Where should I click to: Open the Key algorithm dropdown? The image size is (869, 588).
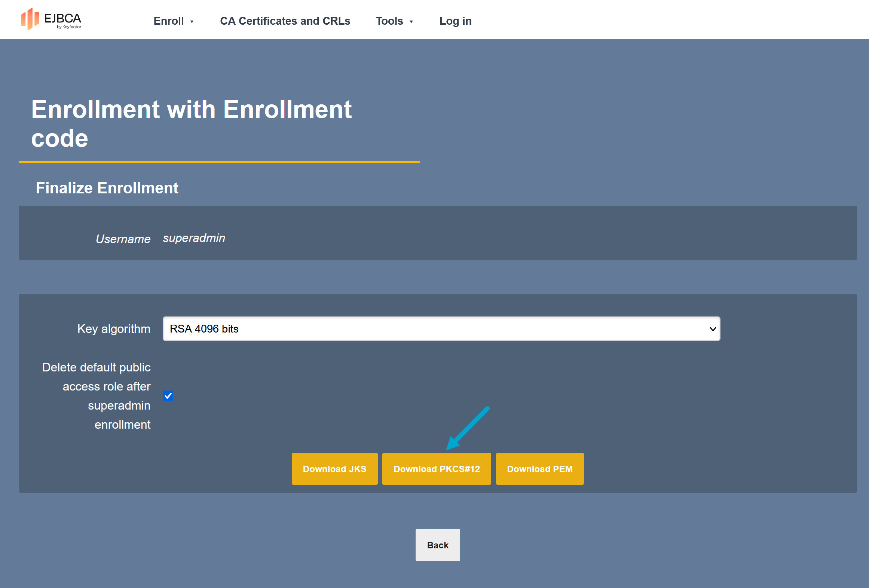coord(441,329)
